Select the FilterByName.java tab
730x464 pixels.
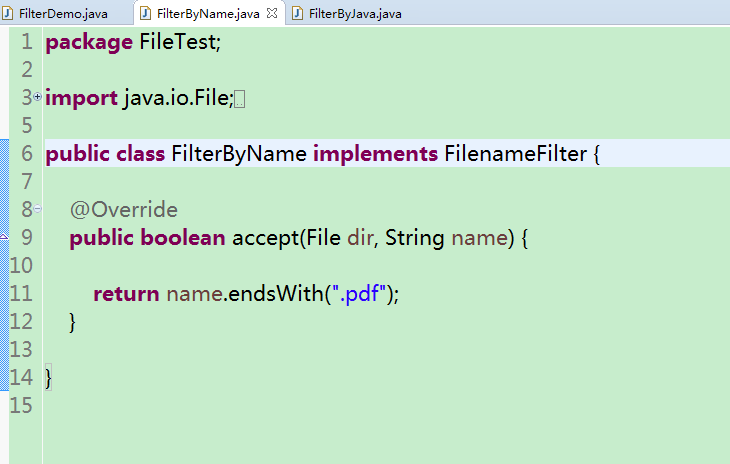208,14
